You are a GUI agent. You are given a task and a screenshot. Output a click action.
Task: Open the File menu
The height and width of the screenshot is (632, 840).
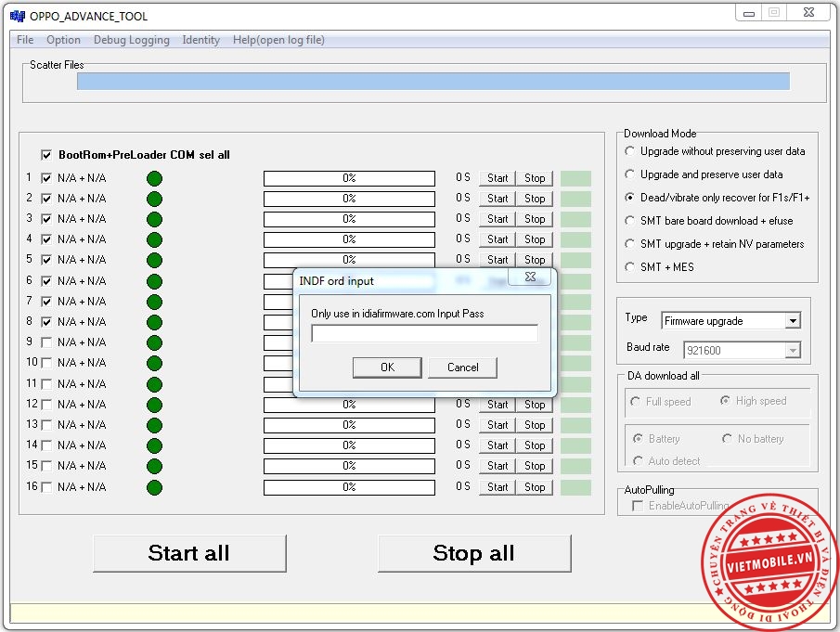click(25, 40)
